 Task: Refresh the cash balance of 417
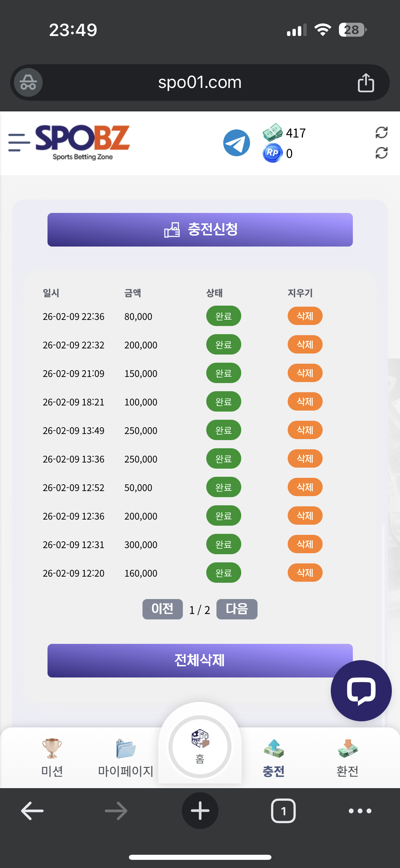[x=381, y=132]
